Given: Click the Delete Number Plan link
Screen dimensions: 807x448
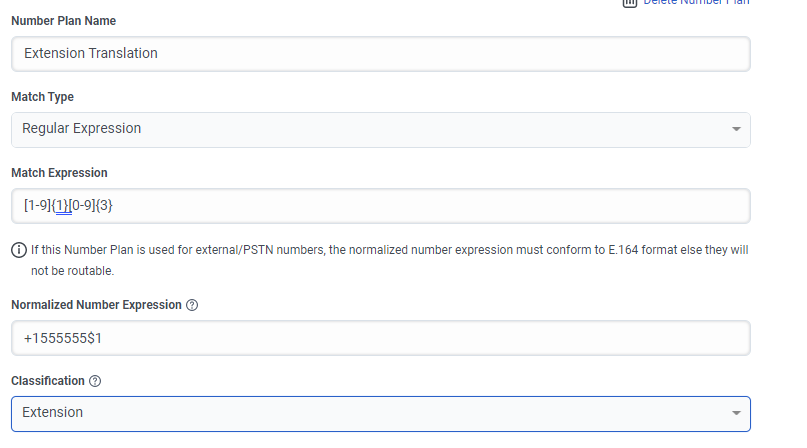Looking at the screenshot, I should 696,3.
